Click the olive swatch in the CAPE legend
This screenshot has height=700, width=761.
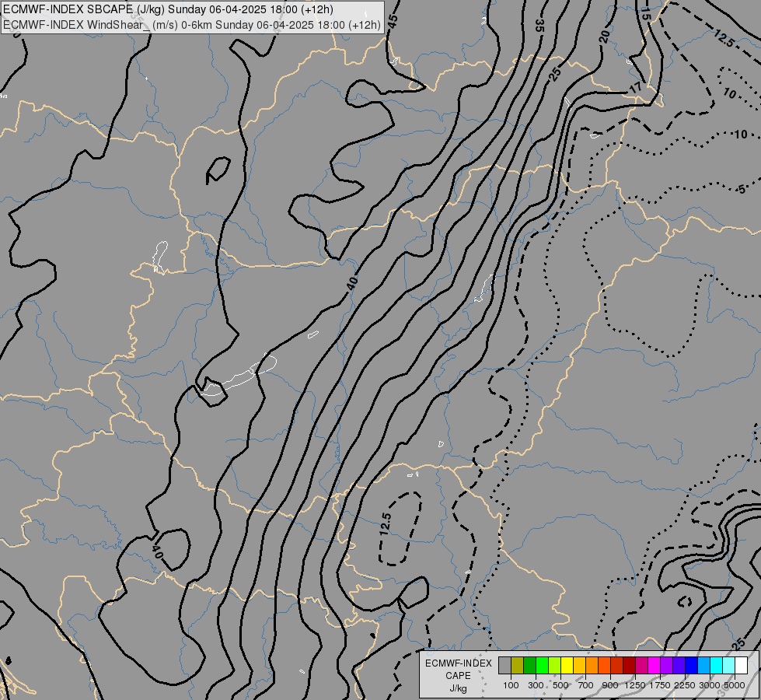[x=517, y=666]
